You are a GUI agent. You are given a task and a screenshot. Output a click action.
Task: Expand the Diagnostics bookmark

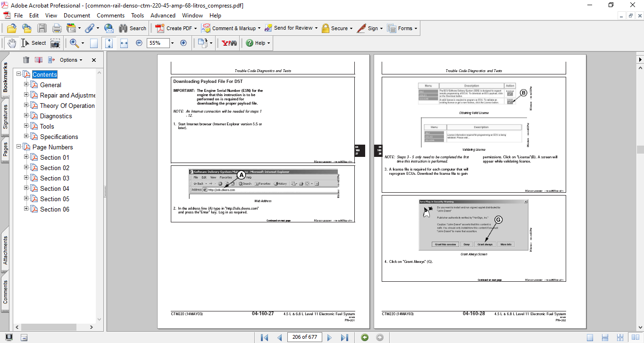[x=26, y=116]
